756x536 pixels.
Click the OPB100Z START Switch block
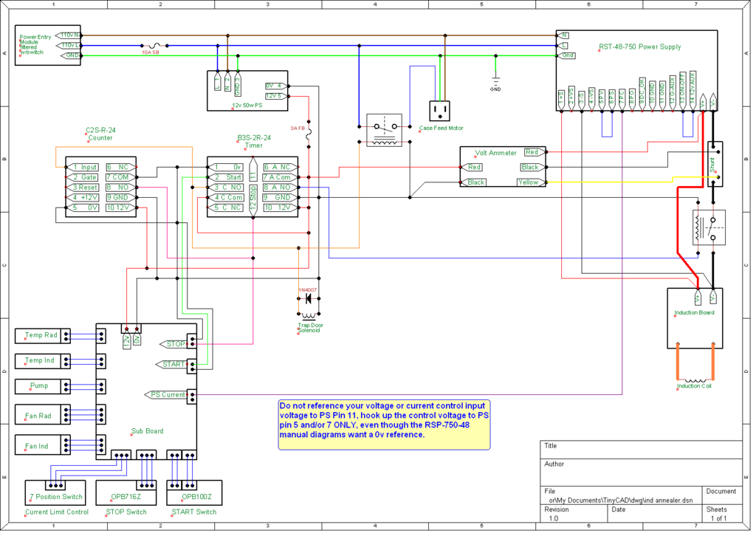194,492
